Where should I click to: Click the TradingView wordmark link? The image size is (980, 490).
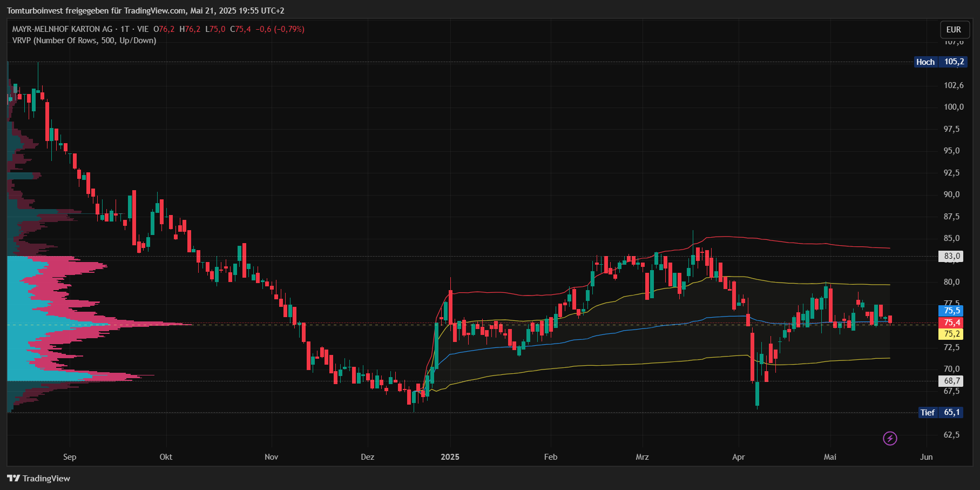click(x=46, y=478)
